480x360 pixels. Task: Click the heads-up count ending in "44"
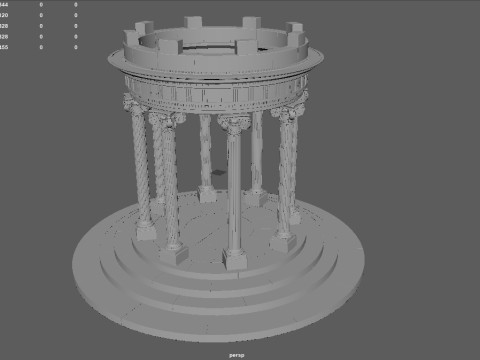pyautogui.click(x=4, y=5)
